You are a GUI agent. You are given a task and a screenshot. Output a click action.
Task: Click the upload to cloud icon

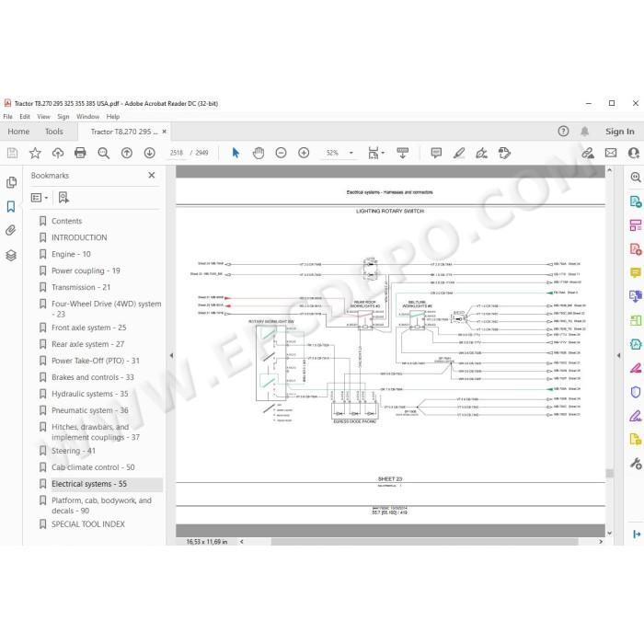point(58,154)
